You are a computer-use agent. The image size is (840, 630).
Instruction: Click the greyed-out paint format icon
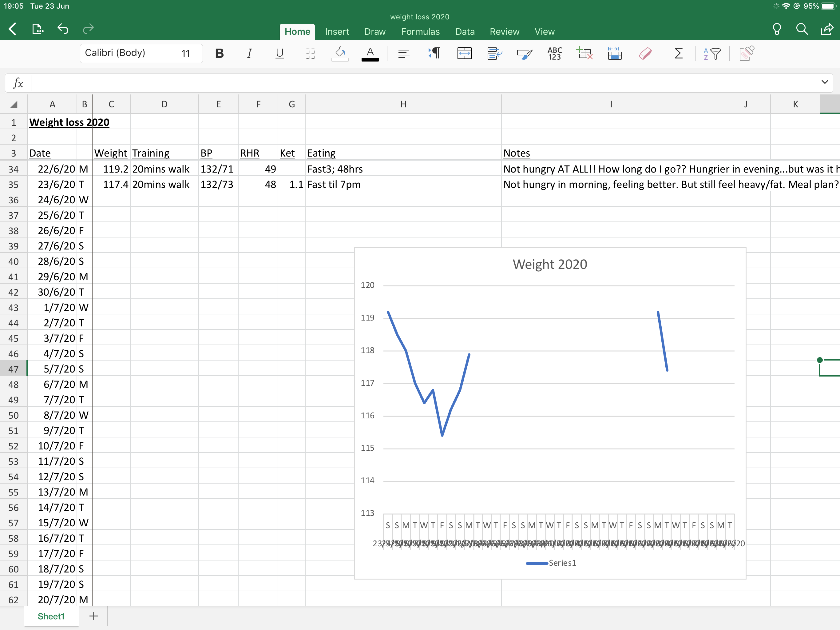tap(747, 54)
